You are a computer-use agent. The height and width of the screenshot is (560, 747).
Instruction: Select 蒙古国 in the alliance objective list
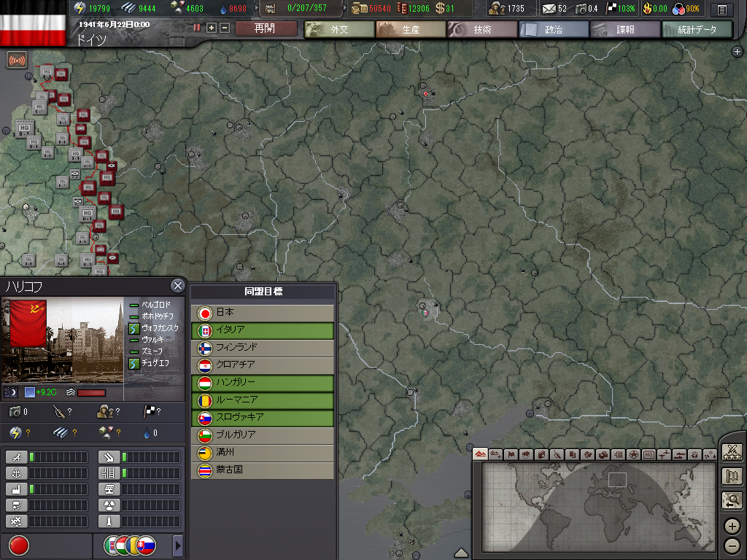click(263, 470)
